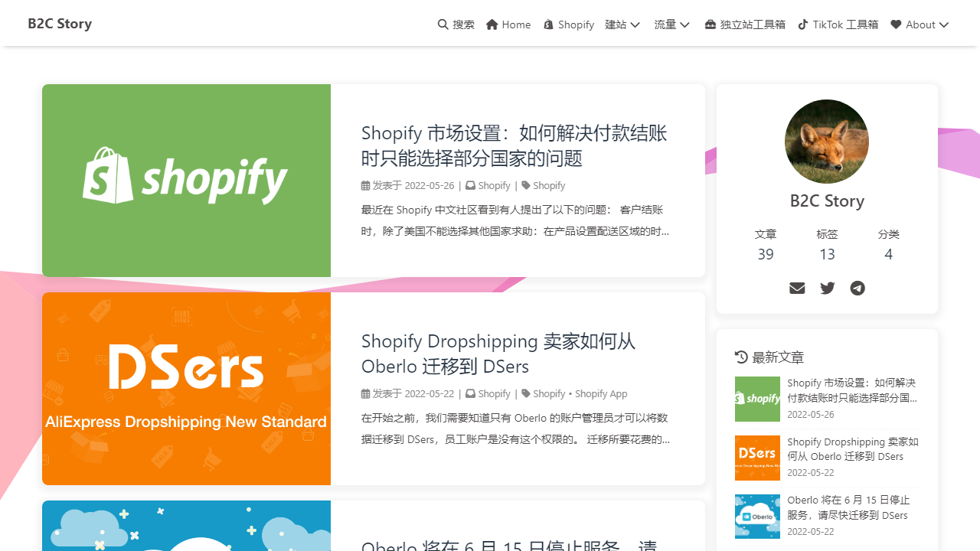
Task: Click the history icon beside 最新文章
Action: (741, 357)
